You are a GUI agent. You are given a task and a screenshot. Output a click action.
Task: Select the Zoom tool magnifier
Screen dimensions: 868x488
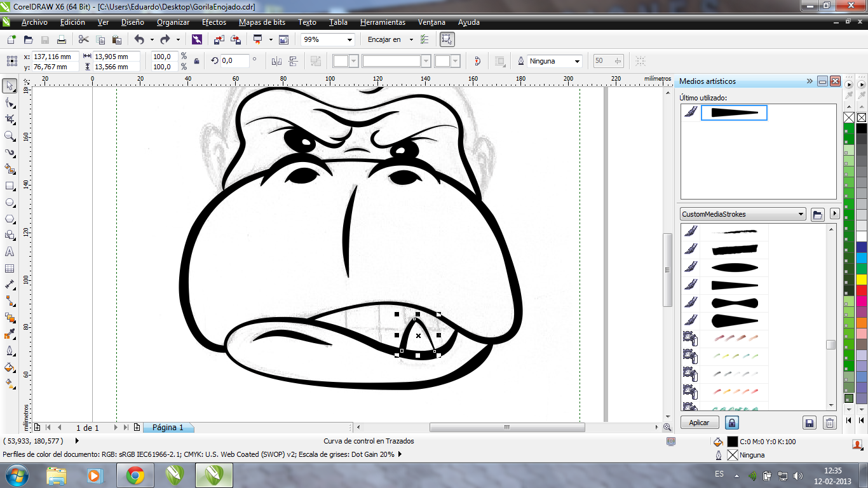pos(10,136)
